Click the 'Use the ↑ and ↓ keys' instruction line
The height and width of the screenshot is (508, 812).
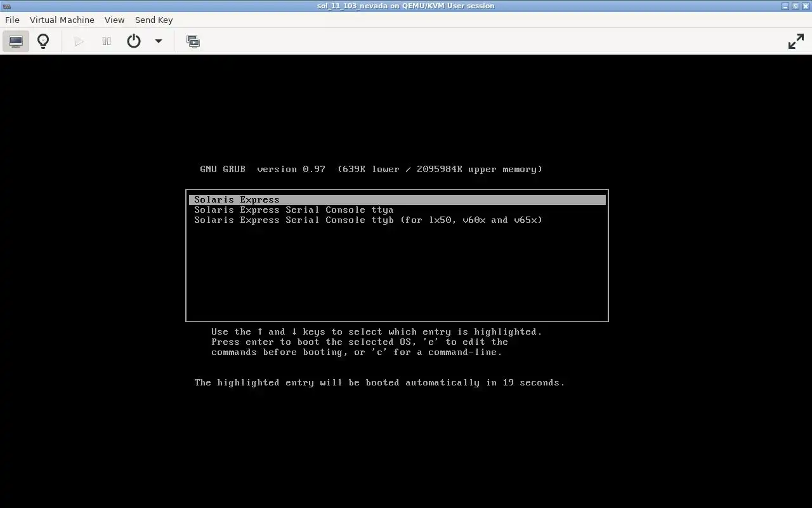(377, 331)
